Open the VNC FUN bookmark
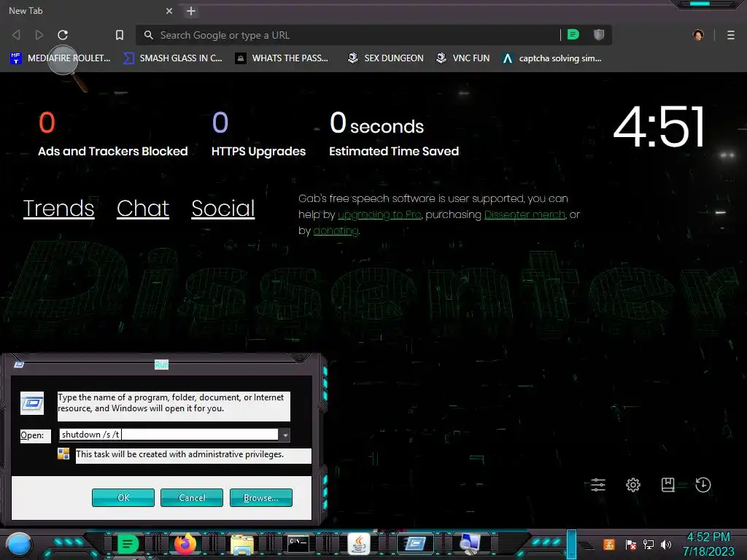Viewport: 747px width, 560px height. tap(462, 58)
